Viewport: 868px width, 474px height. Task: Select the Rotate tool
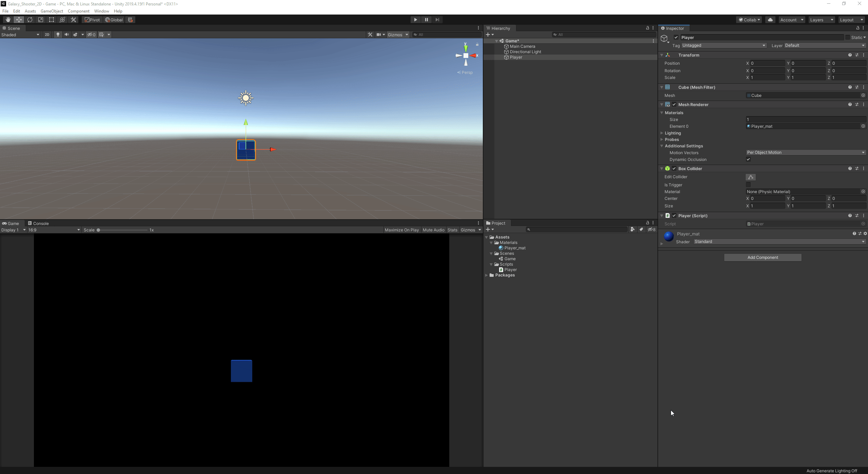pos(30,20)
